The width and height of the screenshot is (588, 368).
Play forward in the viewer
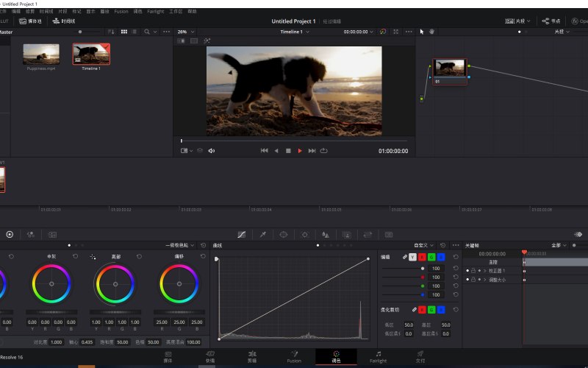point(300,151)
